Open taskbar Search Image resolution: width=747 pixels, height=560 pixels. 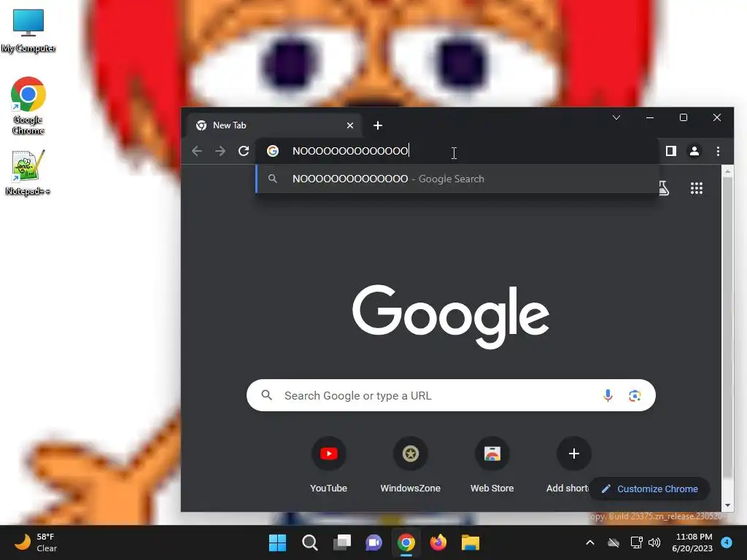[x=309, y=542]
